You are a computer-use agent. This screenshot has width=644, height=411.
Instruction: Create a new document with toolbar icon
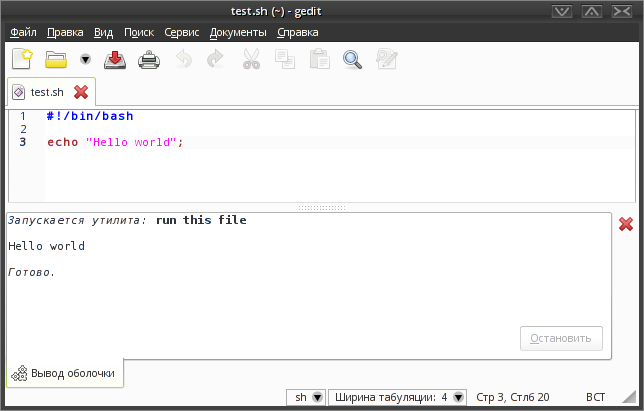coord(22,60)
